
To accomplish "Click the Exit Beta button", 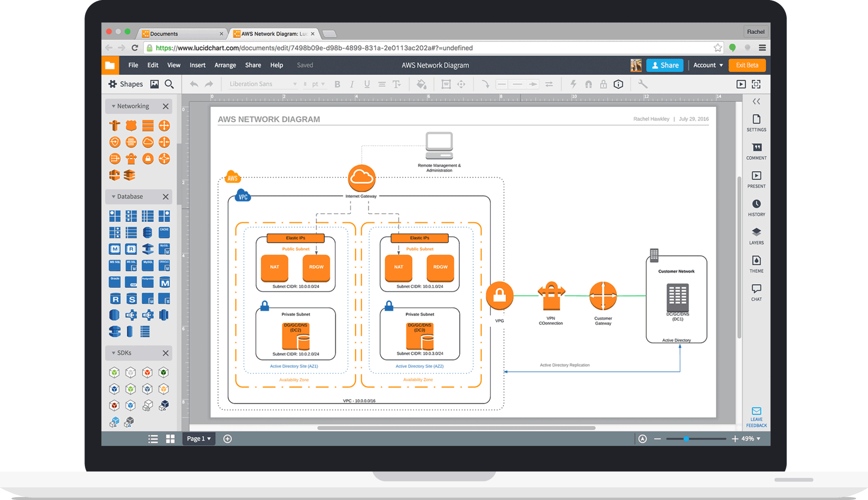I will tap(747, 65).
